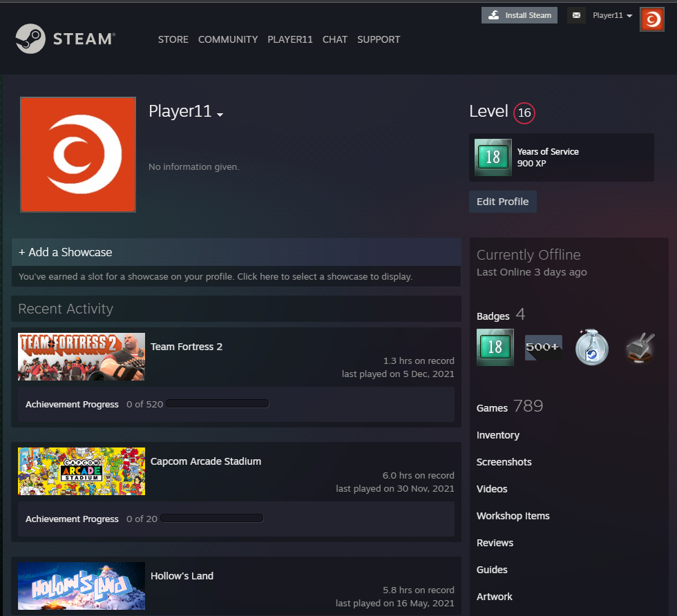Click the Capcom Arcade Stadium achievement progress bar

(x=212, y=518)
